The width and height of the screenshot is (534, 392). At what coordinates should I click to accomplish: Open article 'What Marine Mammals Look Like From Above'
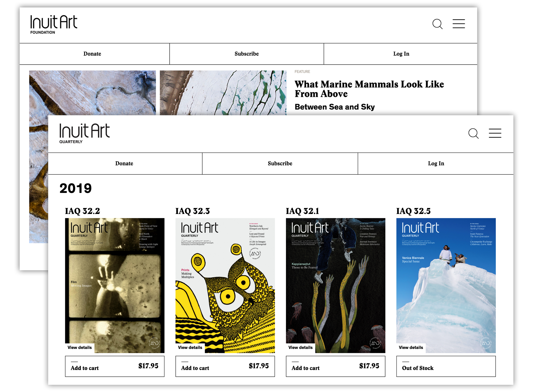369,89
